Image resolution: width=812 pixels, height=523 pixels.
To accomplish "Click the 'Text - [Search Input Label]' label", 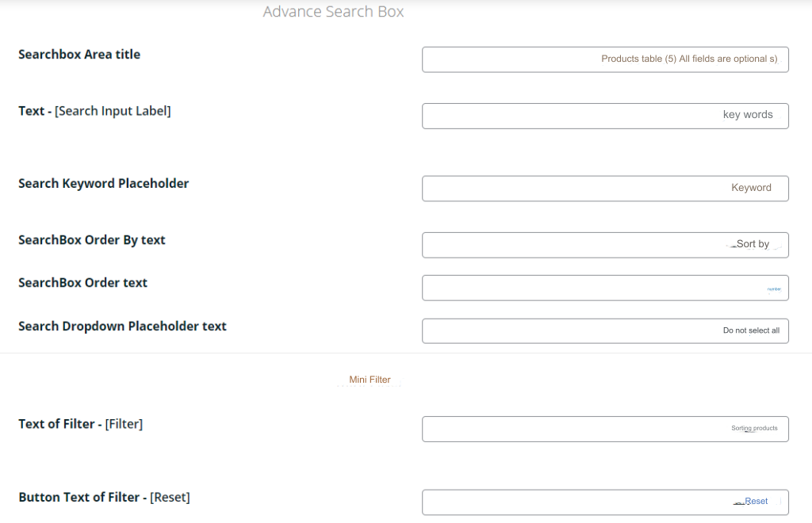I will pyautogui.click(x=95, y=111).
